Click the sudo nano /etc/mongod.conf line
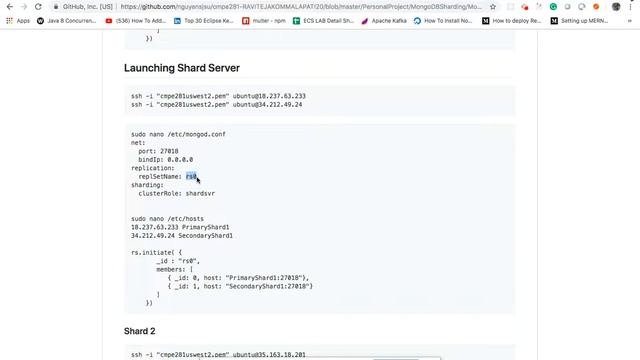Viewport: 640px width, 360px height. tap(178, 134)
